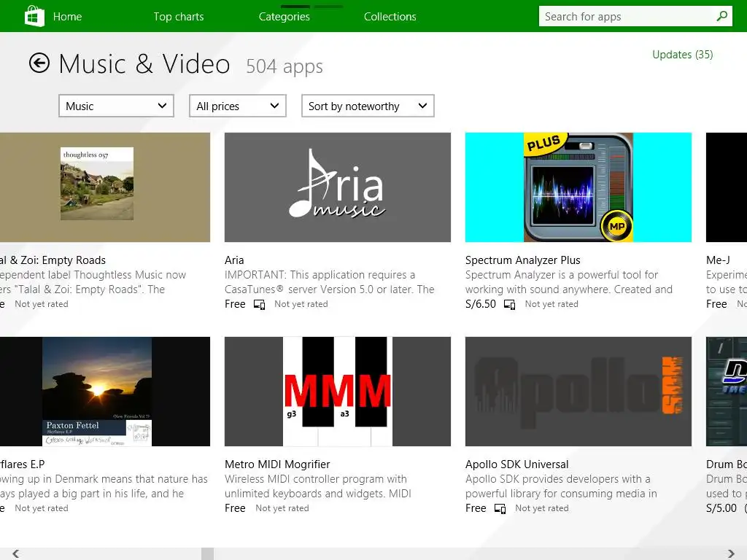Click the S/5.00 price text

721,508
